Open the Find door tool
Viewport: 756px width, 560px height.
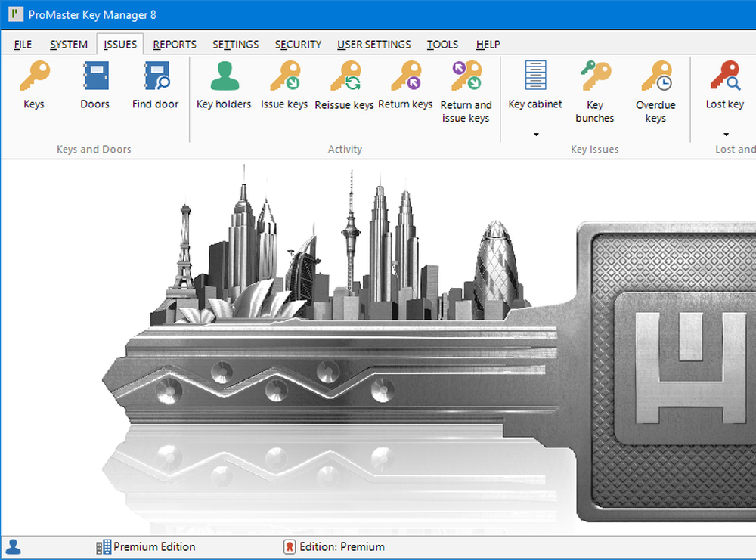[x=156, y=85]
